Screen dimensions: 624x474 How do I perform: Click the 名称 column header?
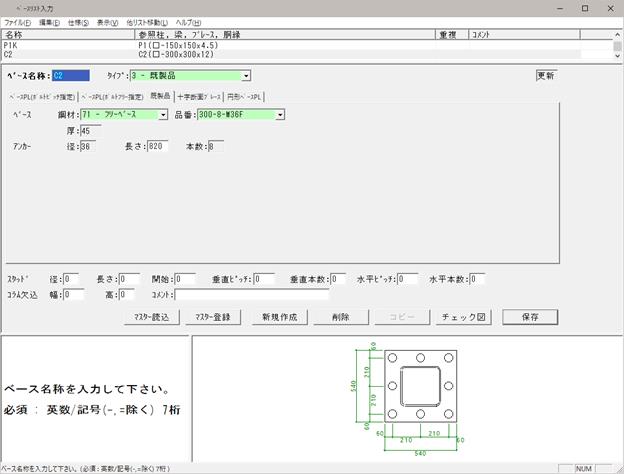pyautogui.click(x=68, y=35)
